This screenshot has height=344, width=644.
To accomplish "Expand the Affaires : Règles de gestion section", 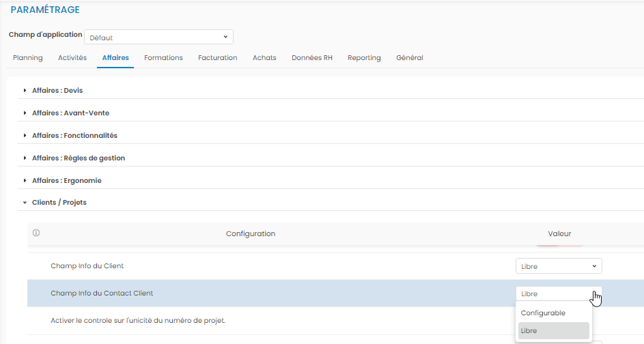I will [78, 158].
